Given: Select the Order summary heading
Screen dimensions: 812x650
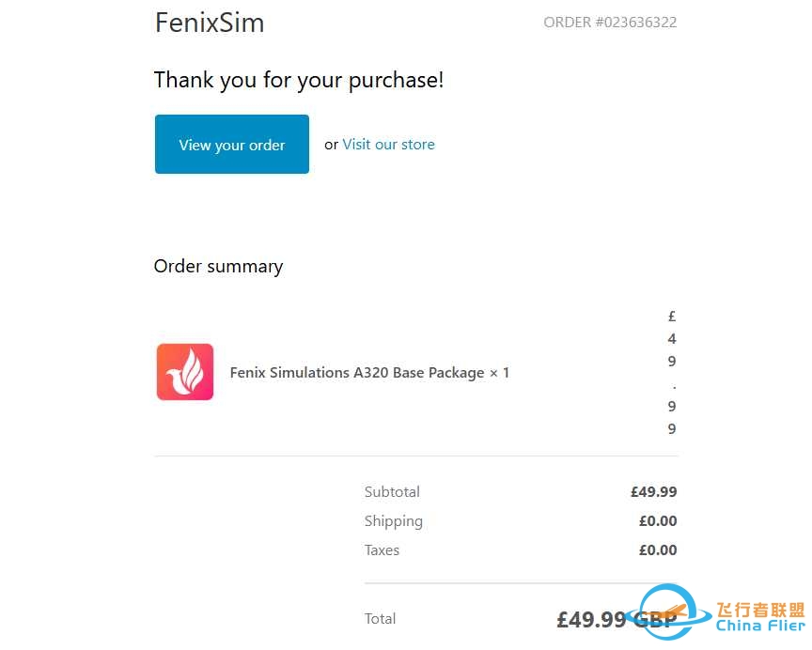Looking at the screenshot, I should [x=218, y=267].
